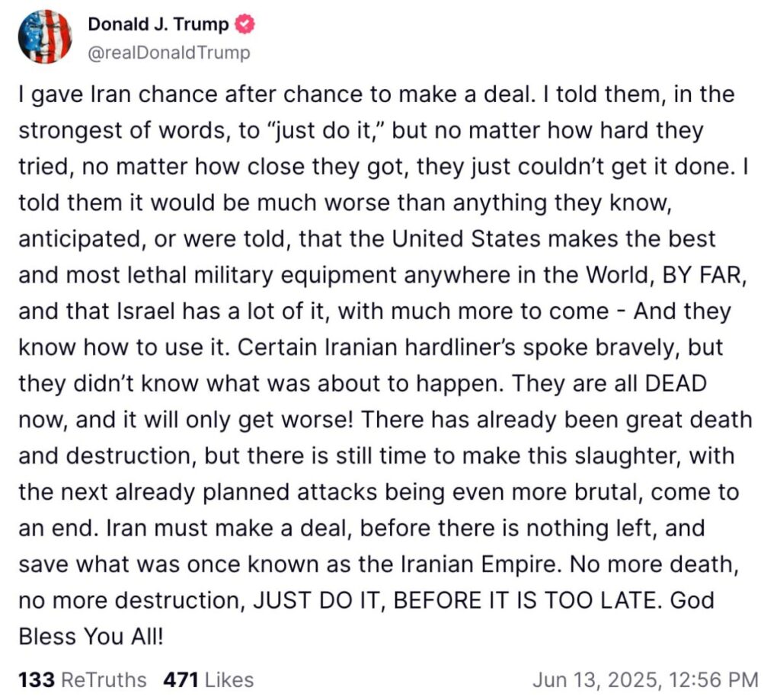Screen dimensions: 780x700
Task: View the 471 Likes list
Action: 208,679
